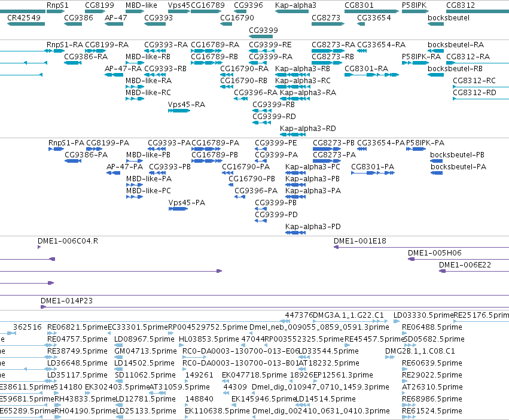
Task: Select the RE04757.5prime EST label
Action: coord(77,339)
